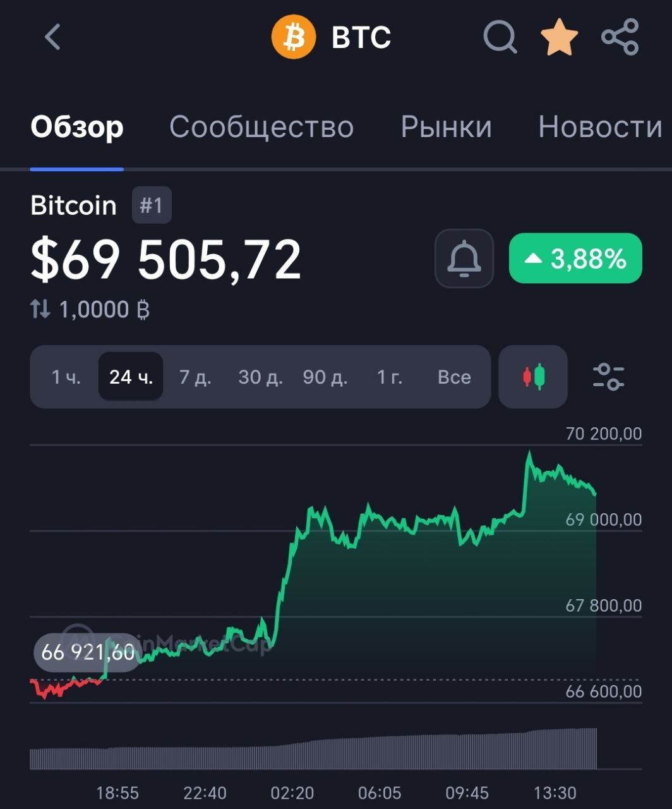Tap the #1 rank badge
Screen dimensions: 672x809
[152, 205]
